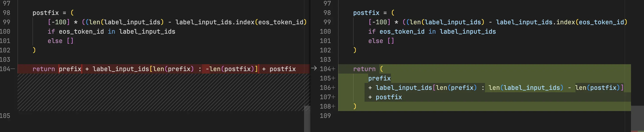Click the minus marker beside left line 104
This screenshot has height=132, width=644.
click(x=13, y=69)
